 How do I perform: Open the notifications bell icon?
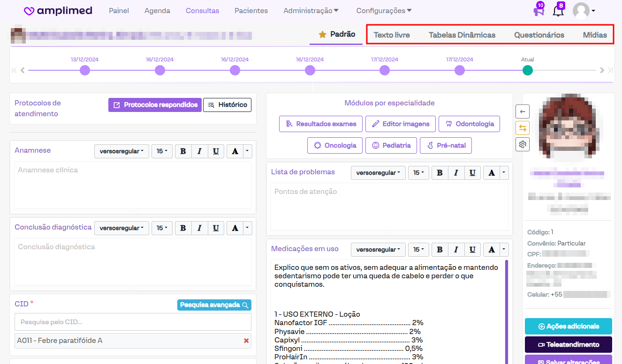coord(558,11)
